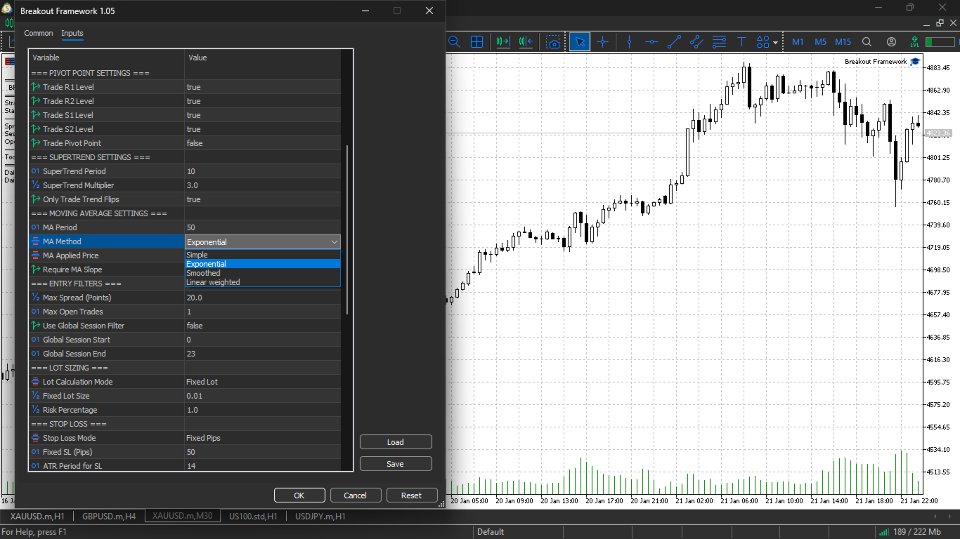Toggle chart shift icon
Screen dimensions: 960x539
pyautogui.click(x=525, y=42)
